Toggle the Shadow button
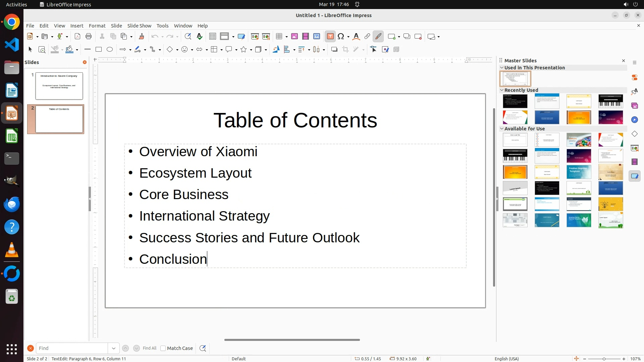The height and width of the screenshot is (362, 644). coord(334,50)
